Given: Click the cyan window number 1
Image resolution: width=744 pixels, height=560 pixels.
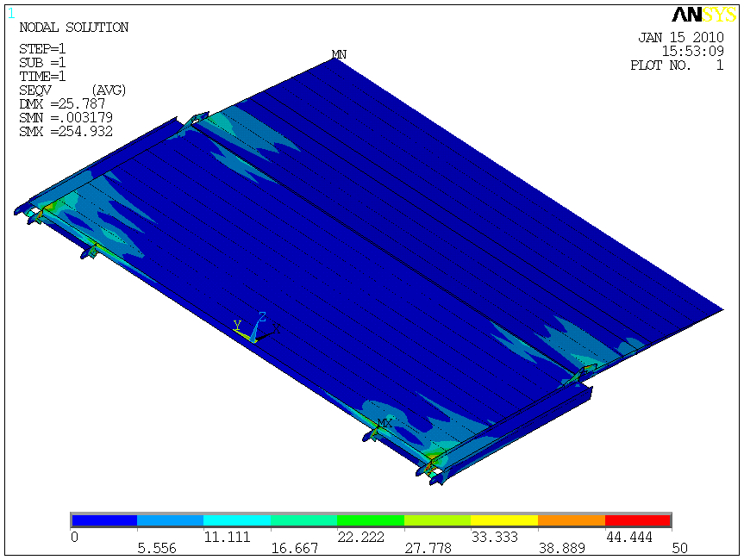Looking at the screenshot, I should tap(11, 14).
